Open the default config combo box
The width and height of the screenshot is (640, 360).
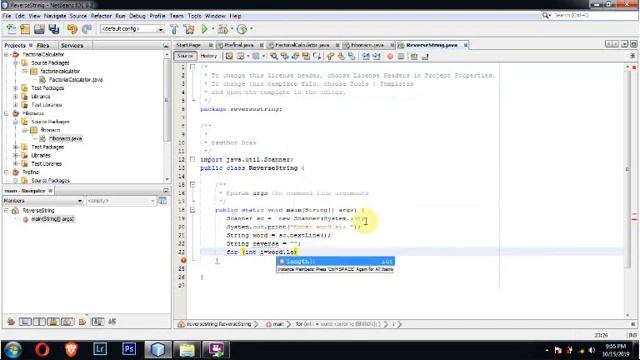click(x=132, y=29)
